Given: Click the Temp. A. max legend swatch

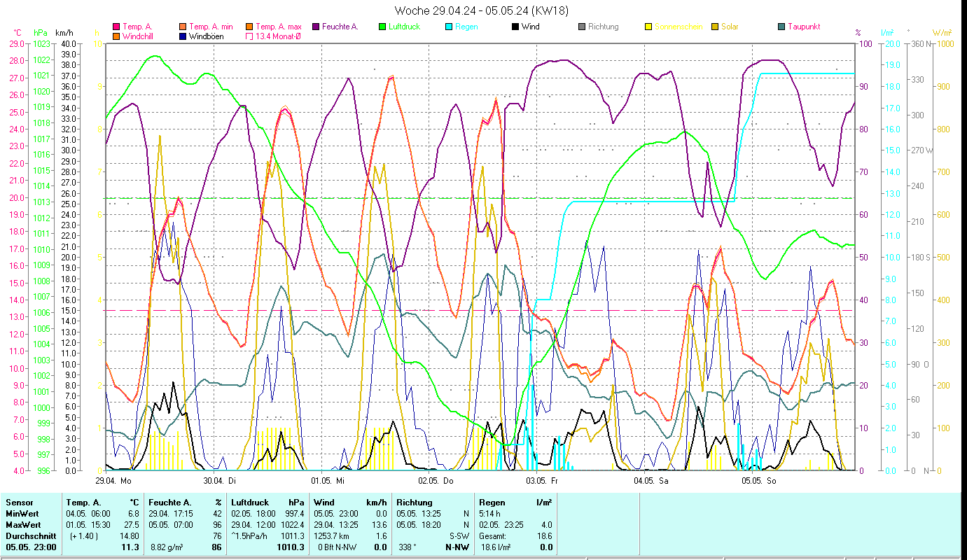Looking at the screenshot, I should pyautogui.click(x=250, y=27).
